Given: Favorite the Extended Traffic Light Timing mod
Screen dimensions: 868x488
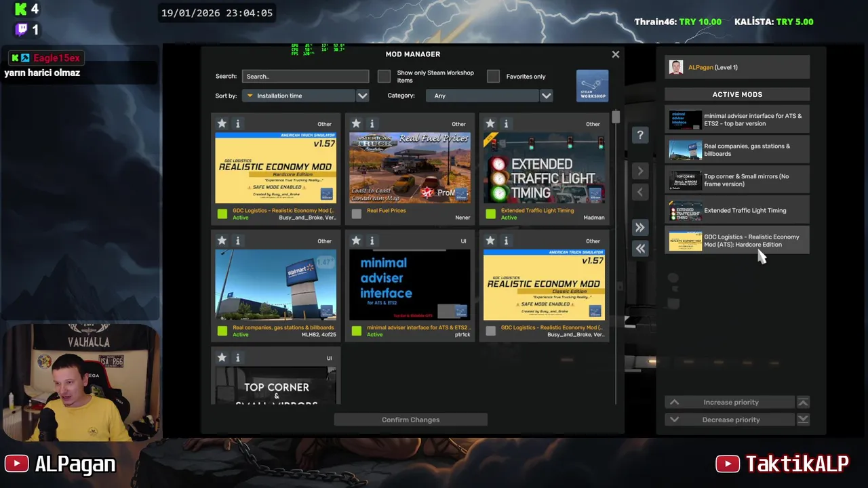Looking at the screenshot, I should (490, 123).
